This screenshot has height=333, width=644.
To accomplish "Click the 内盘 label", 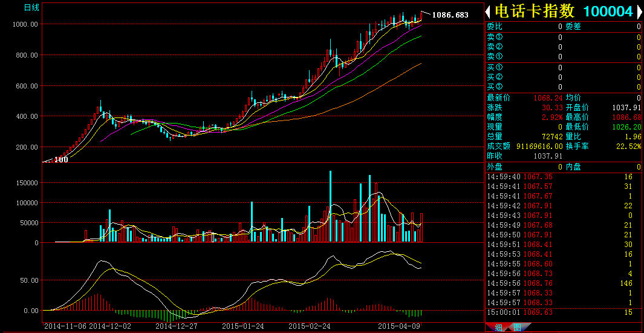I will point(573,167).
